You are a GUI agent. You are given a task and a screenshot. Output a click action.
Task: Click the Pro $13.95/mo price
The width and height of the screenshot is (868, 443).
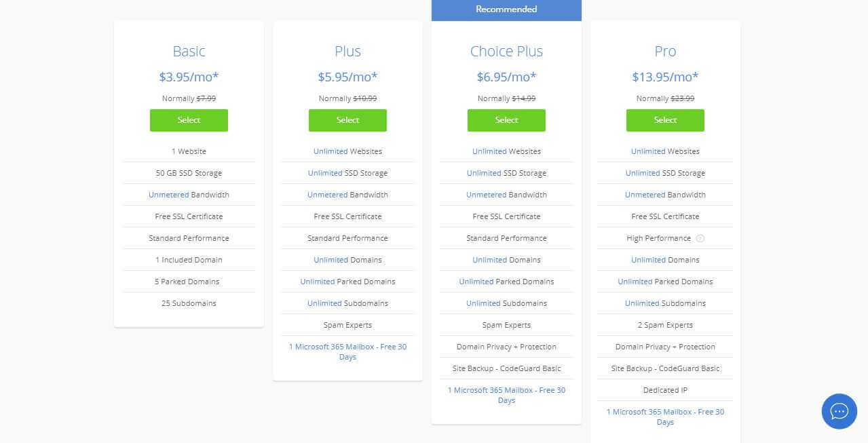(665, 77)
